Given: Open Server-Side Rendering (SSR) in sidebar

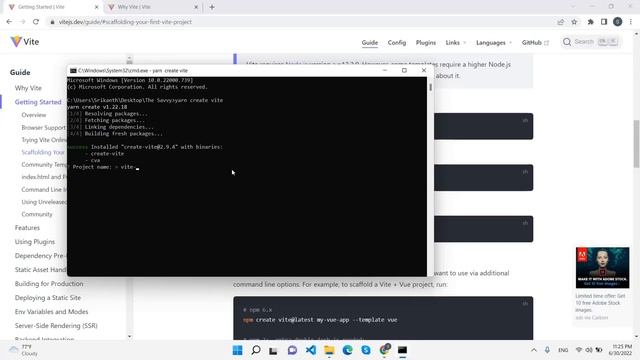Looking at the screenshot, I should 56,326.
